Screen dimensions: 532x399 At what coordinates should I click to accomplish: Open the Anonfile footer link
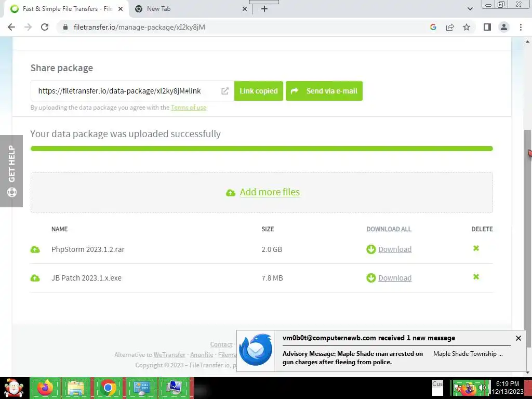tap(202, 354)
